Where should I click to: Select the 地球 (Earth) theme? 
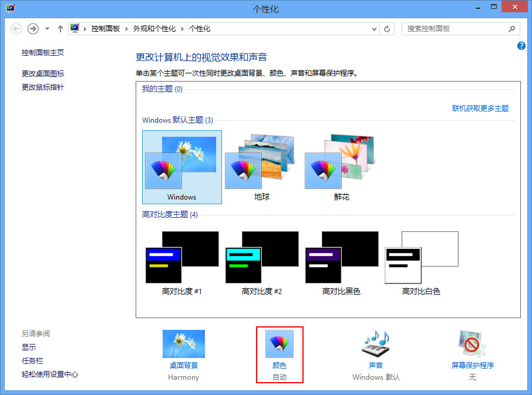(262, 167)
